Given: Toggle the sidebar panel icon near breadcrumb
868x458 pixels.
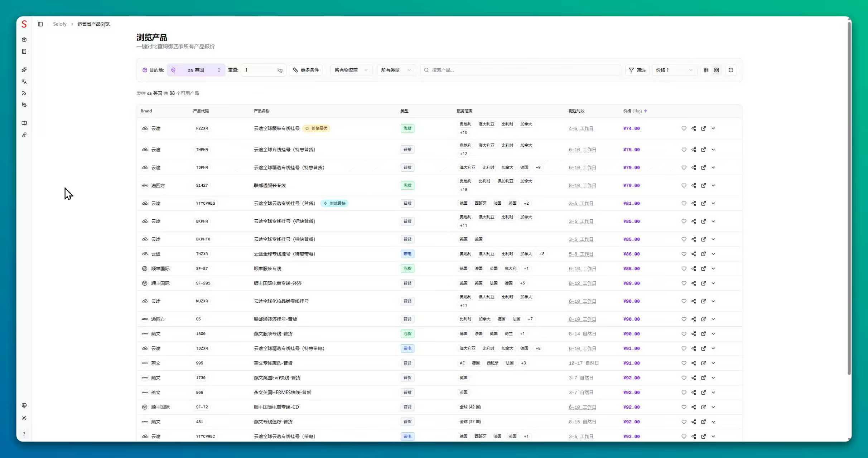Looking at the screenshot, I should tap(40, 24).
